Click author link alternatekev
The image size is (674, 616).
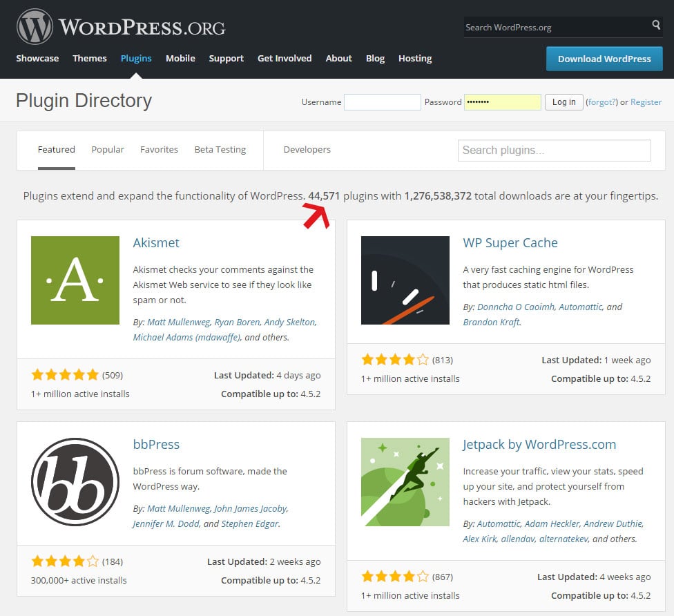[x=564, y=539]
